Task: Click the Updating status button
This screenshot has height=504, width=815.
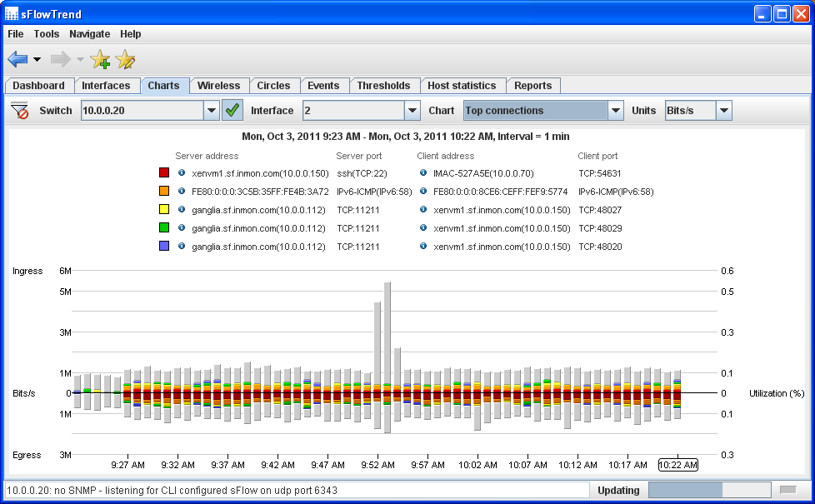Action: point(618,491)
